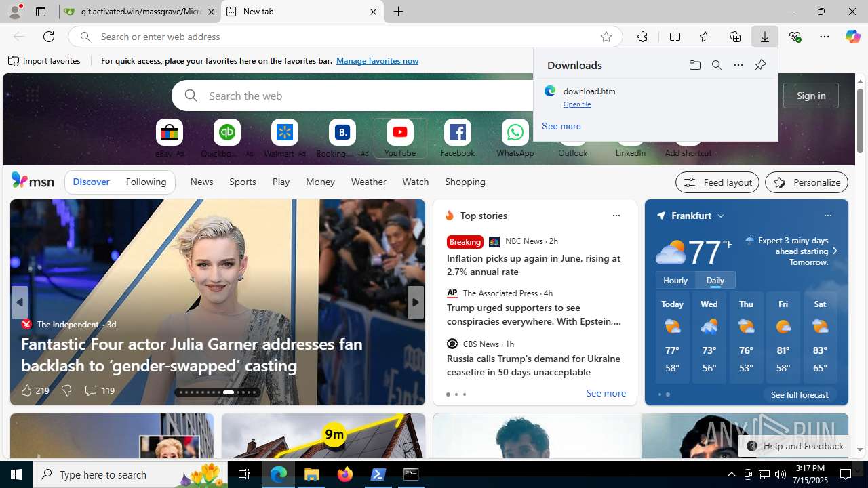Click the Sign in button
Image resolution: width=868 pixels, height=488 pixels.
click(x=811, y=96)
